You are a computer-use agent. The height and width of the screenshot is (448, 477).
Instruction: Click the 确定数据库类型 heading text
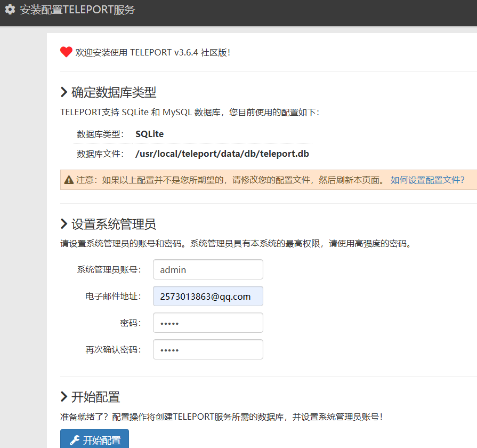(x=114, y=92)
